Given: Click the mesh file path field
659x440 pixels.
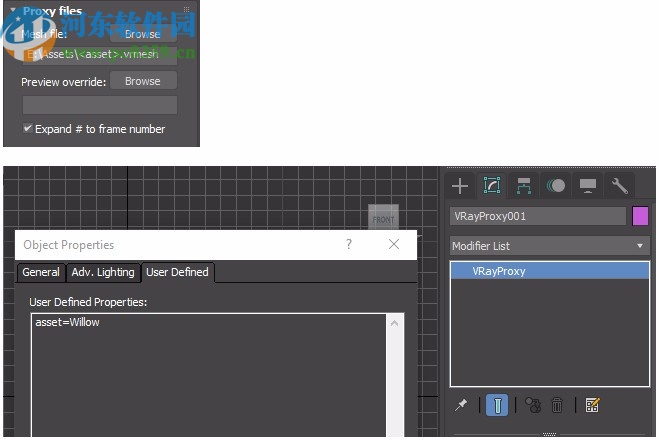Looking at the screenshot, I should click(x=100, y=54).
